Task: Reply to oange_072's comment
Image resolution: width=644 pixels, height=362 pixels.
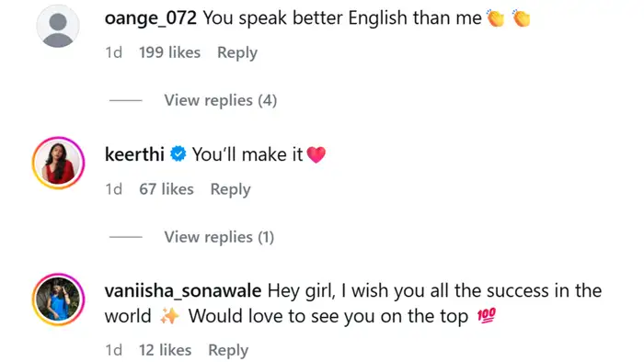Action: click(x=237, y=53)
